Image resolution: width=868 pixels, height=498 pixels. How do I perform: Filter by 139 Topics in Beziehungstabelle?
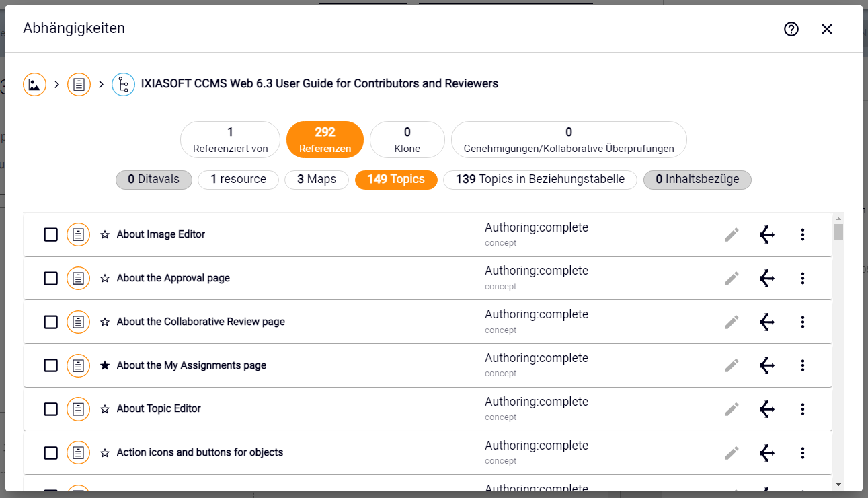(540, 180)
